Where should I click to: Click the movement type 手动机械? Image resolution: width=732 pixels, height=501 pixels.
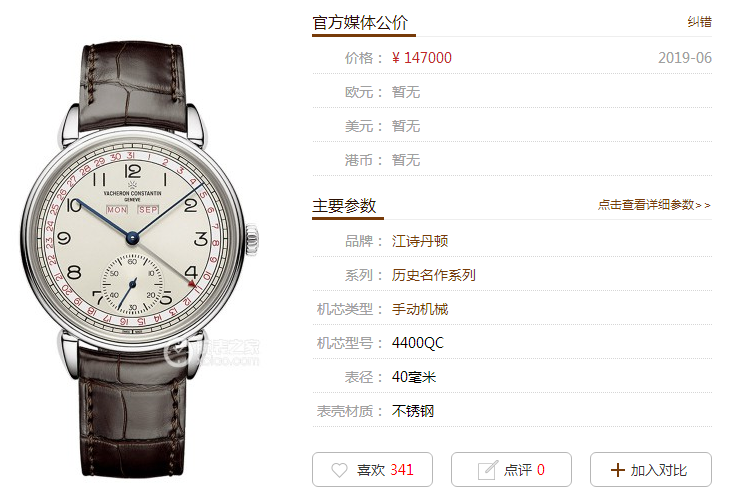pos(420,309)
